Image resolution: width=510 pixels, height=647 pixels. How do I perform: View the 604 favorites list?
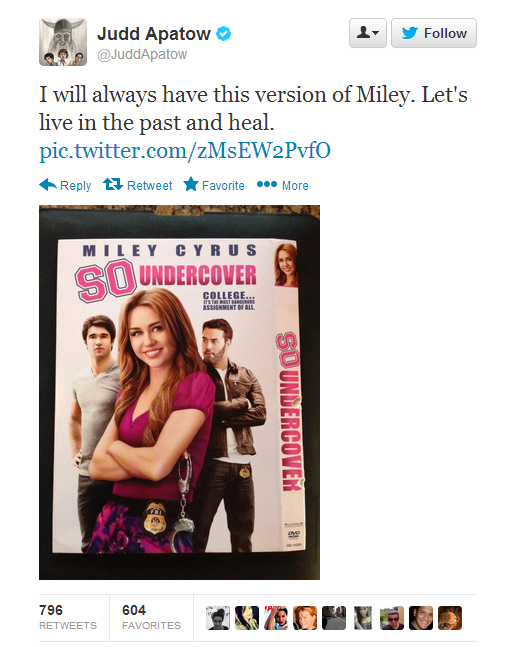(151, 617)
